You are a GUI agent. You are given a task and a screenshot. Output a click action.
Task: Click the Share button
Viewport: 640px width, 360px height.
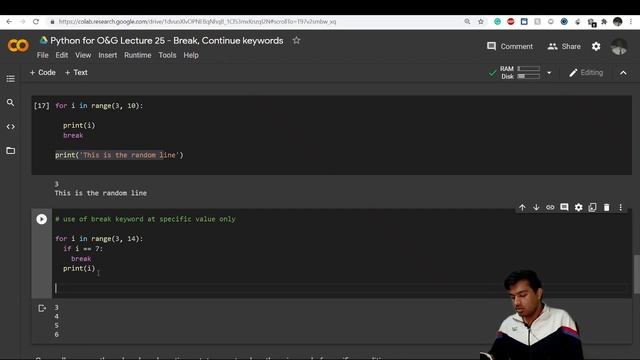pos(564,47)
